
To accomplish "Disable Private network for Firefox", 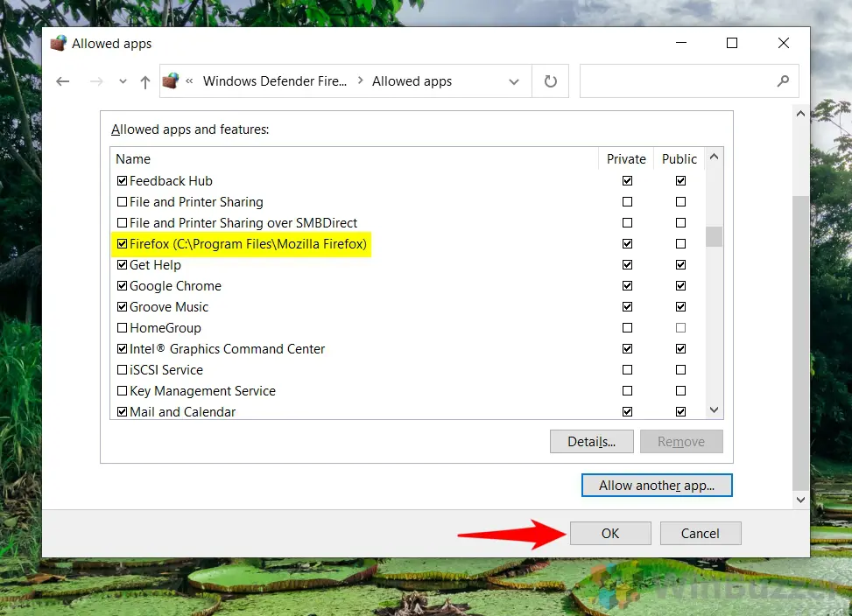I will tap(627, 243).
